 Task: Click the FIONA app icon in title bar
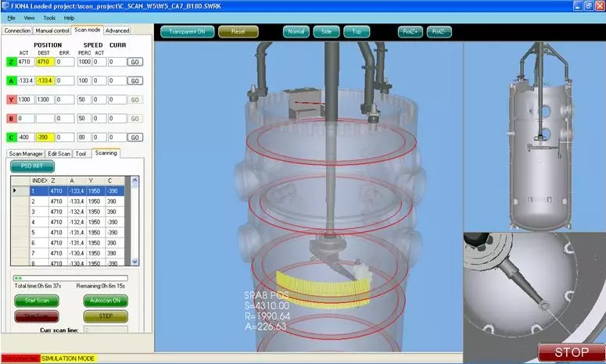tap(5, 5)
